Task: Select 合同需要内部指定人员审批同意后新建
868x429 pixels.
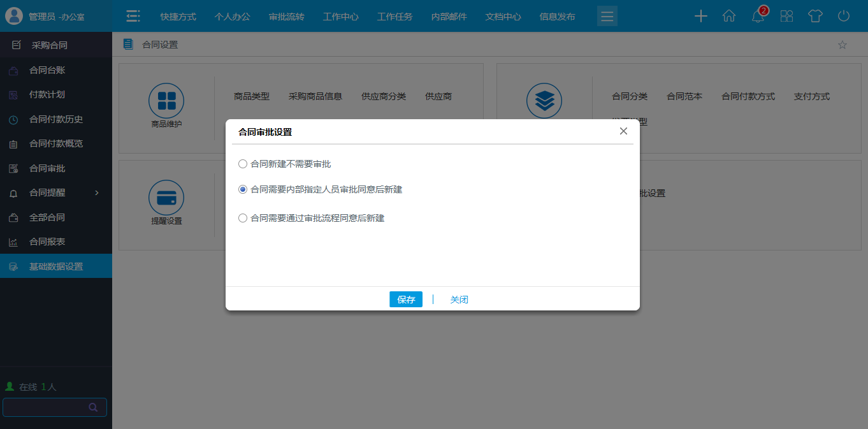Action: pos(243,189)
